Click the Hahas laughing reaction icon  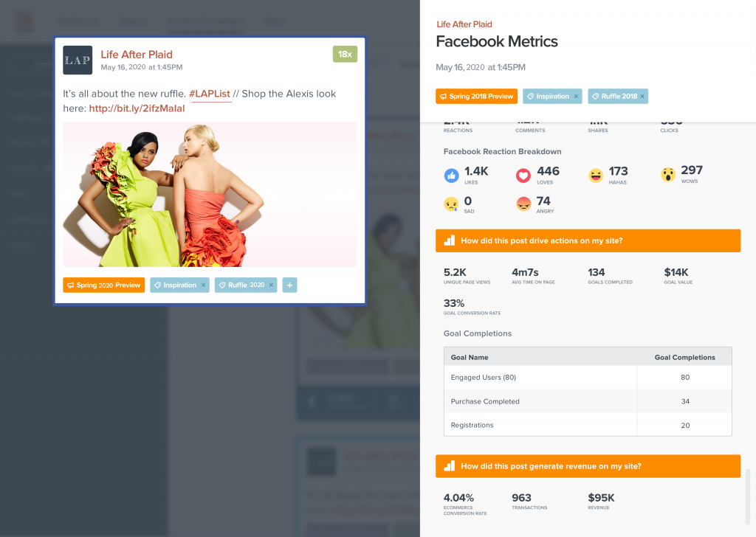point(596,176)
